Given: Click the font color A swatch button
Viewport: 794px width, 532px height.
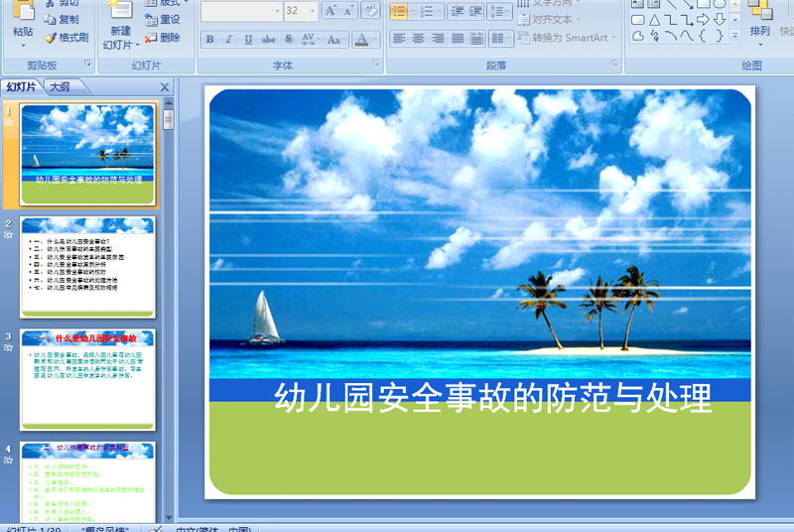Looking at the screenshot, I should pyautogui.click(x=359, y=40).
